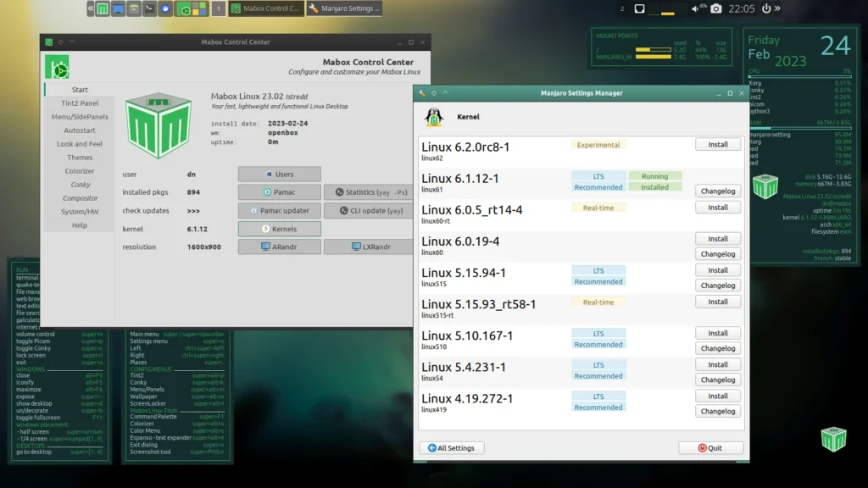This screenshot has width=868, height=488.
Task: Open the Look and Feel section
Action: click(x=80, y=144)
